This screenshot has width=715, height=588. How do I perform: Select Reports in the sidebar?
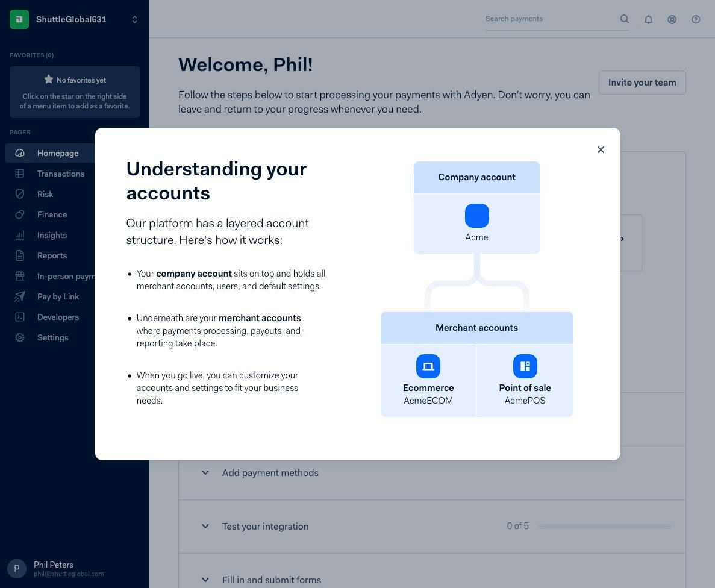click(x=52, y=256)
